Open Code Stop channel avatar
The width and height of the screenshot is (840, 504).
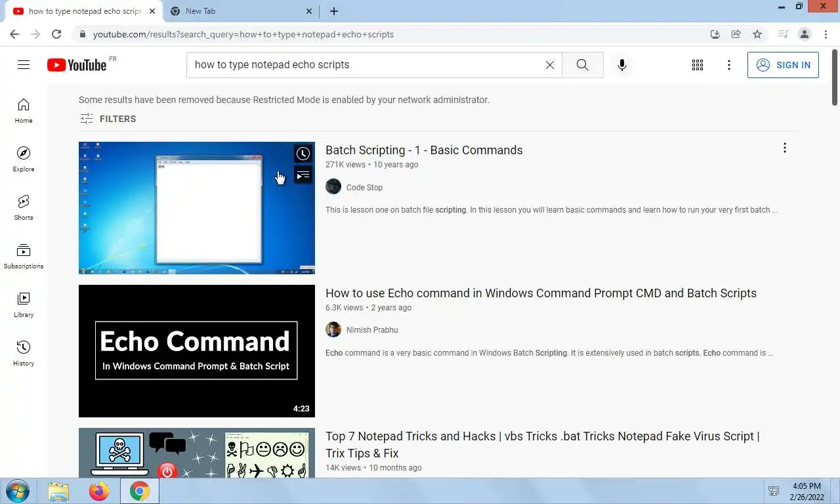333,187
